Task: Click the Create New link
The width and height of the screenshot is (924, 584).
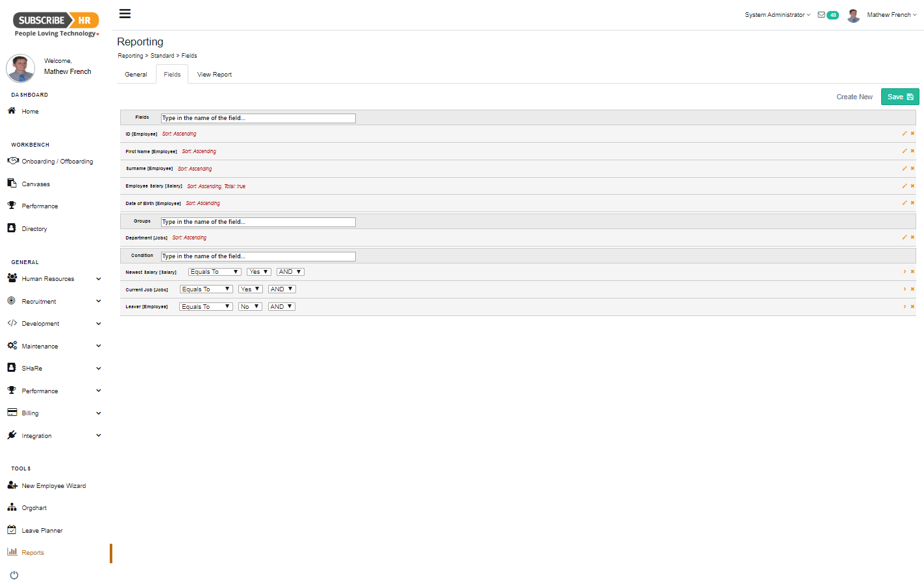Action: click(x=854, y=97)
